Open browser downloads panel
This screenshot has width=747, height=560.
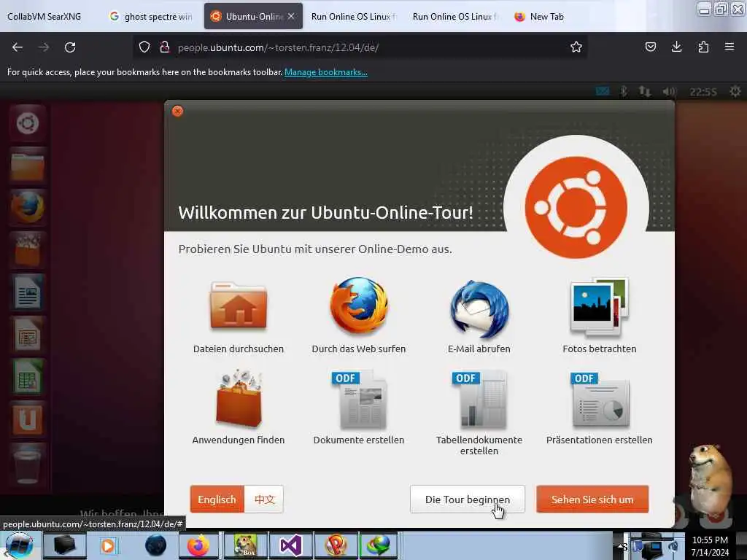pyautogui.click(x=676, y=47)
